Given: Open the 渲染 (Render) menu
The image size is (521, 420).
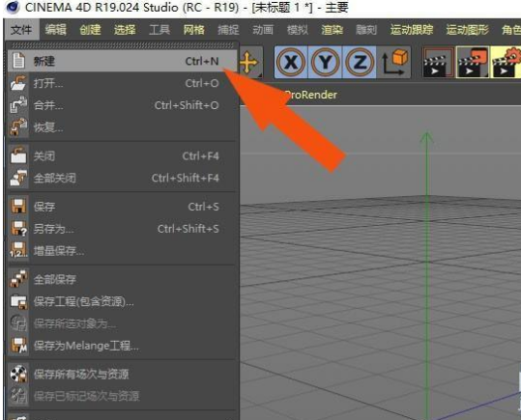Looking at the screenshot, I should click(x=332, y=30).
